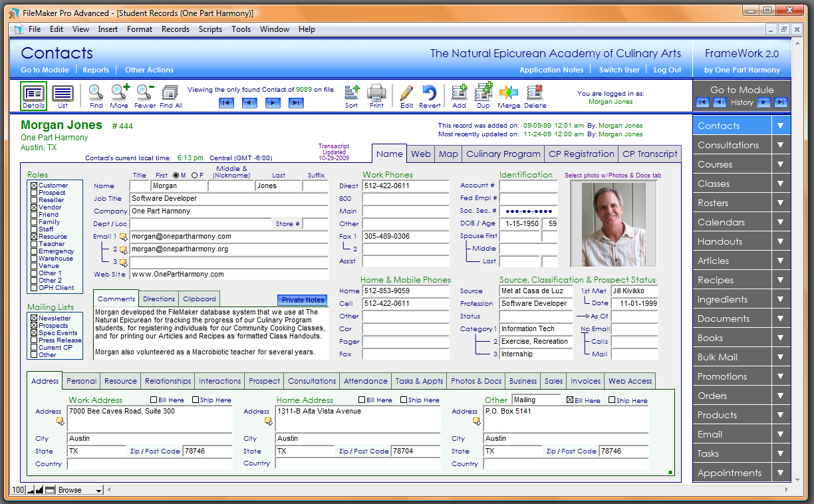Click the Application Notes link
814x504 pixels.
(551, 70)
